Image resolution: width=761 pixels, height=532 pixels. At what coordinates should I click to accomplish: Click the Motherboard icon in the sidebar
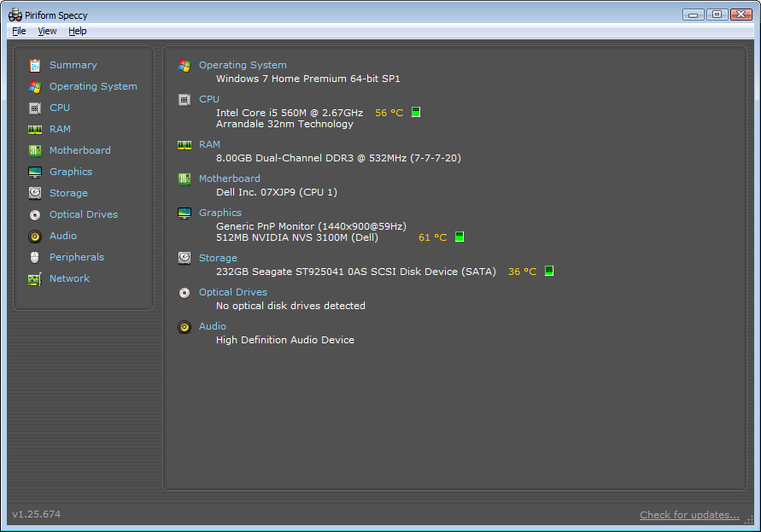[35, 150]
